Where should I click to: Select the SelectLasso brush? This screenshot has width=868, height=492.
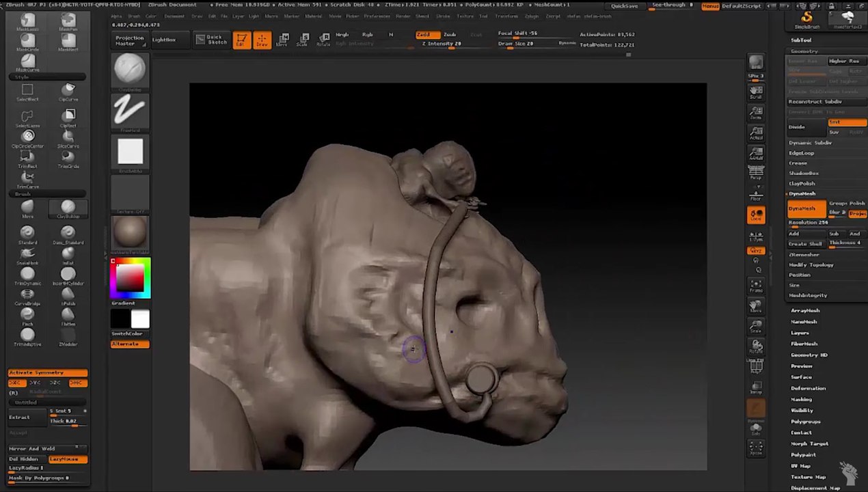[x=27, y=118]
